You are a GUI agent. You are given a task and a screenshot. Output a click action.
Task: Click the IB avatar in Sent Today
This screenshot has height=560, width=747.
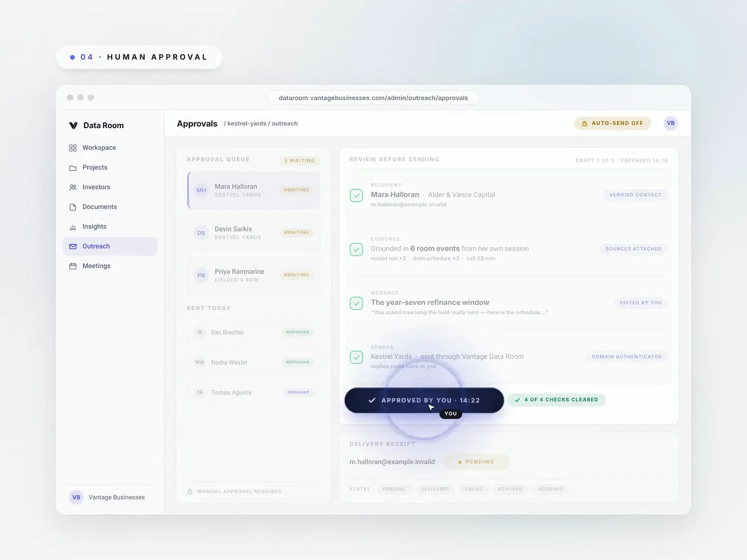click(200, 332)
